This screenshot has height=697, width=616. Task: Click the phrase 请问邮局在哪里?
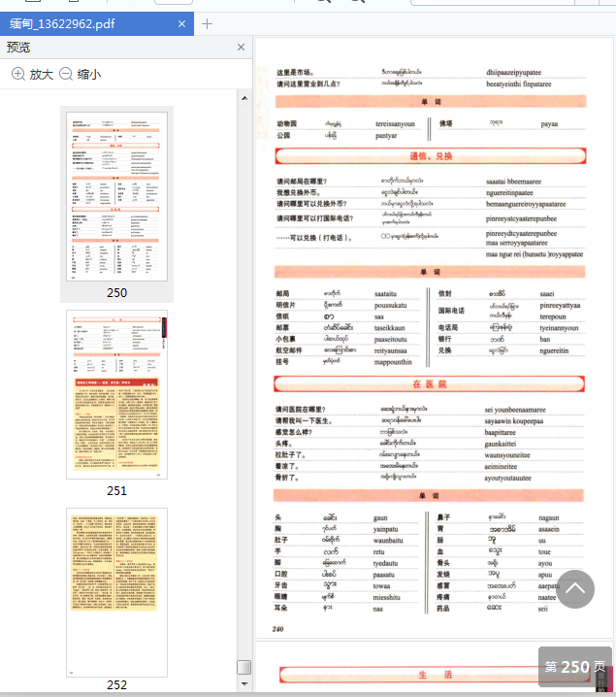pos(302,182)
